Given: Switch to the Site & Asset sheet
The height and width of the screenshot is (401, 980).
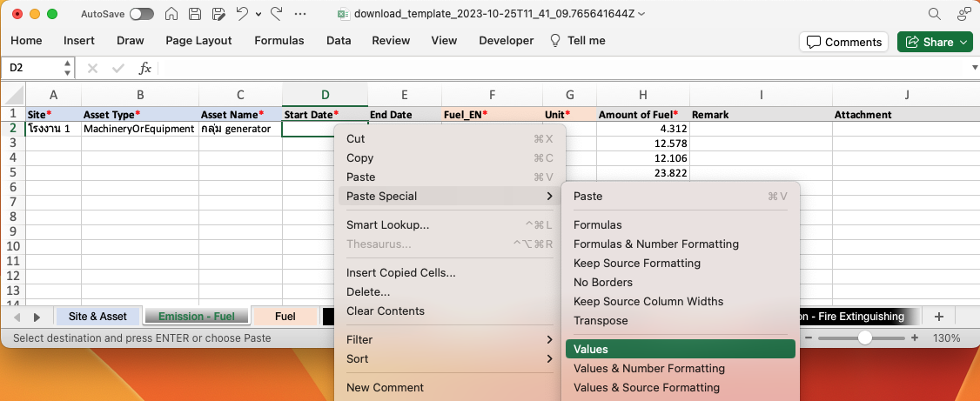Looking at the screenshot, I should tap(97, 317).
